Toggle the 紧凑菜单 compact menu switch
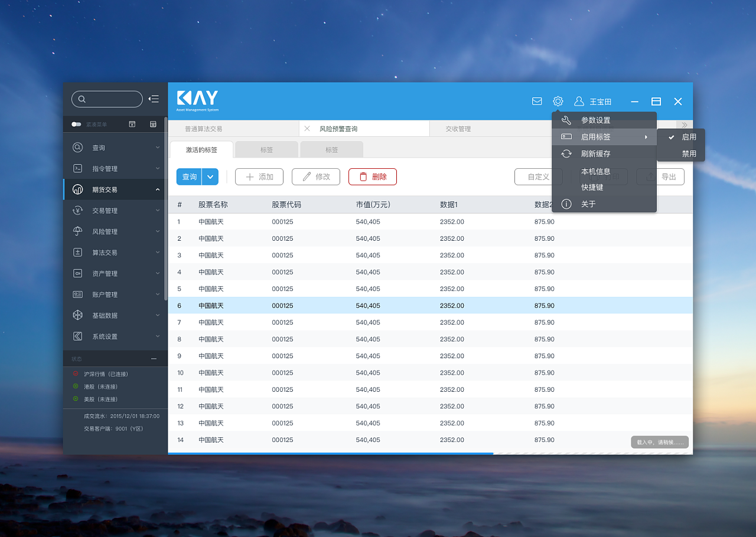The width and height of the screenshot is (756, 537). (x=76, y=125)
